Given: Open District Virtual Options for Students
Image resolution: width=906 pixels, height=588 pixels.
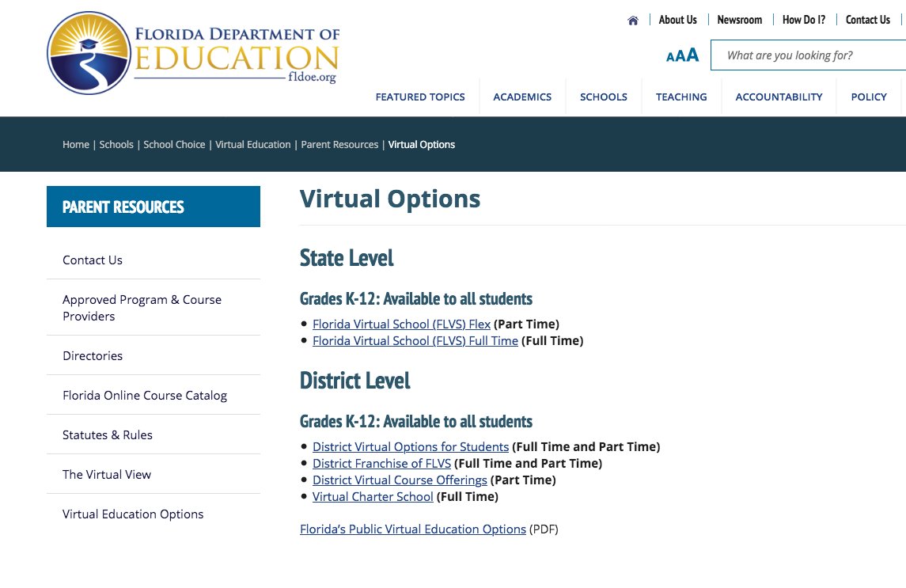Looking at the screenshot, I should pyautogui.click(x=411, y=447).
